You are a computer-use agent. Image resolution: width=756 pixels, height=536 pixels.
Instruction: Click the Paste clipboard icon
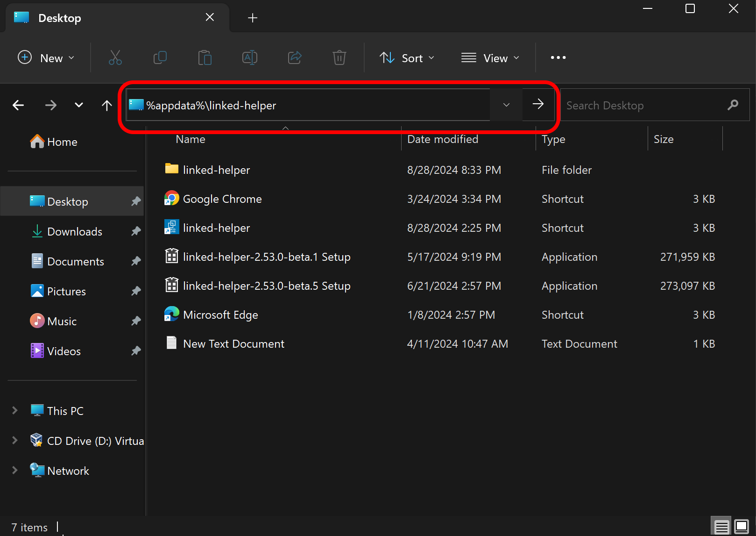(x=205, y=58)
